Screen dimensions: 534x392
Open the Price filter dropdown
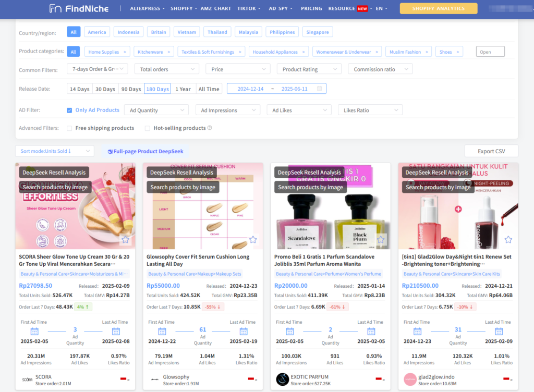tap(238, 69)
